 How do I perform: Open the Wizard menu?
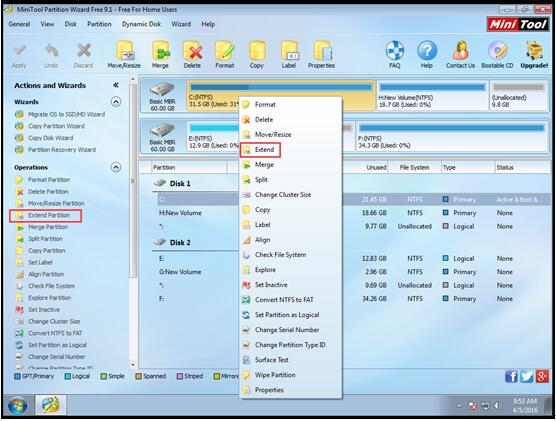coord(181,24)
